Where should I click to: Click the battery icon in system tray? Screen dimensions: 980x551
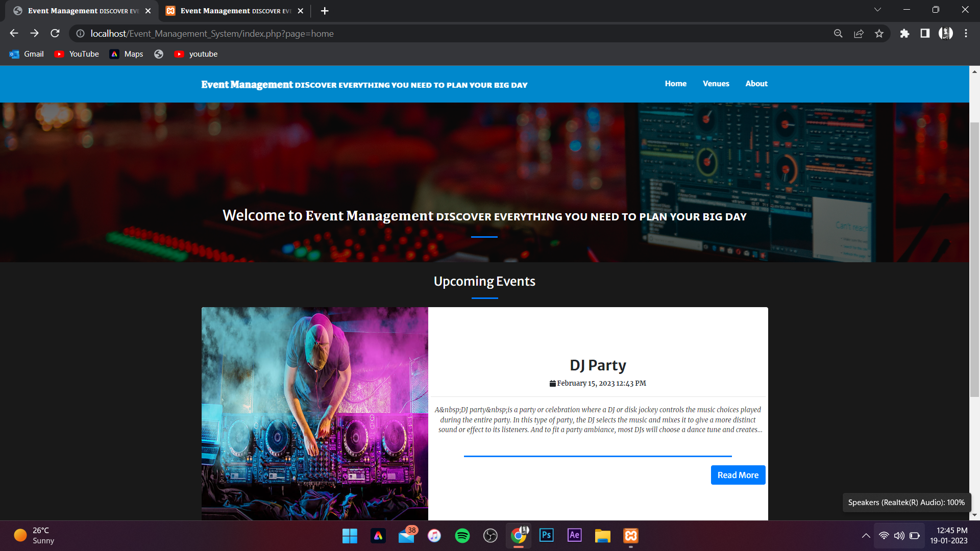point(915,536)
